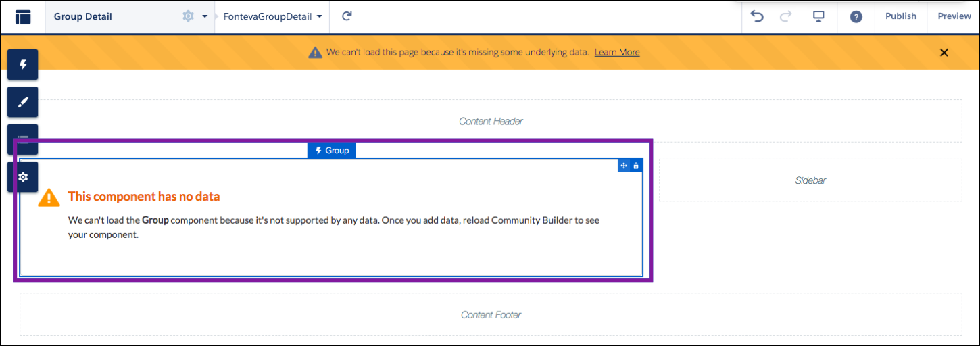Open the Community Builder top-left menu icon
This screenshot has width=980, height=346.
(x=22, y=17)
